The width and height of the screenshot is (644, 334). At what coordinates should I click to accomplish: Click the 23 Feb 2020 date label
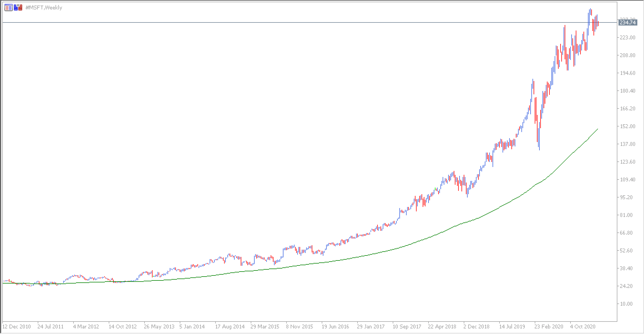(549, 327)
